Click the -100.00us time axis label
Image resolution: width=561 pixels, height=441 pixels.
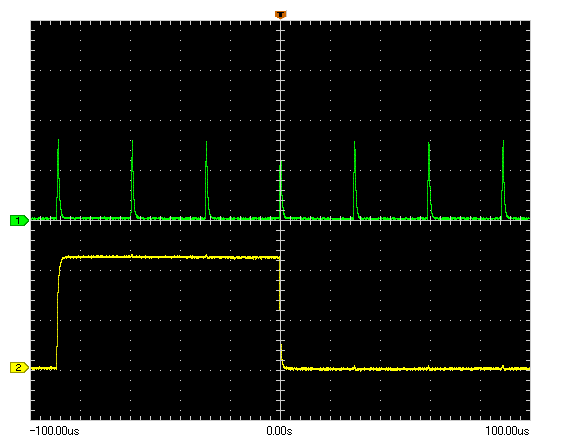pyautogui.click(x=54, y=431)
